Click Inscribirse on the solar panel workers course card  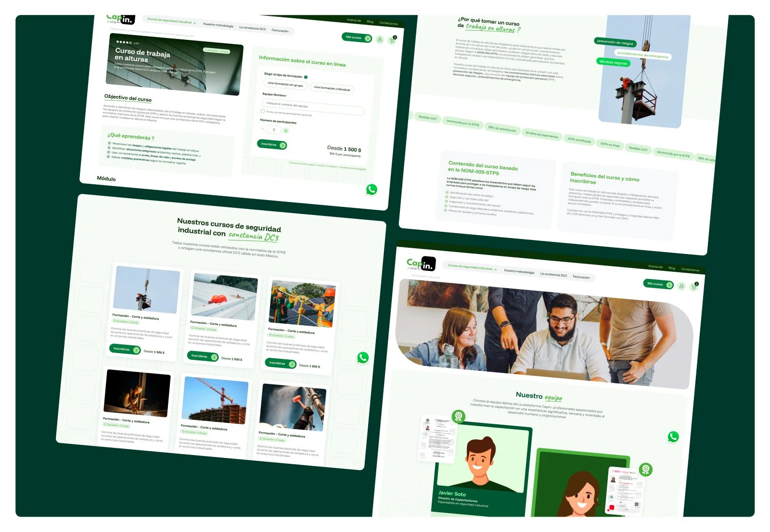[x=281, y=363]
